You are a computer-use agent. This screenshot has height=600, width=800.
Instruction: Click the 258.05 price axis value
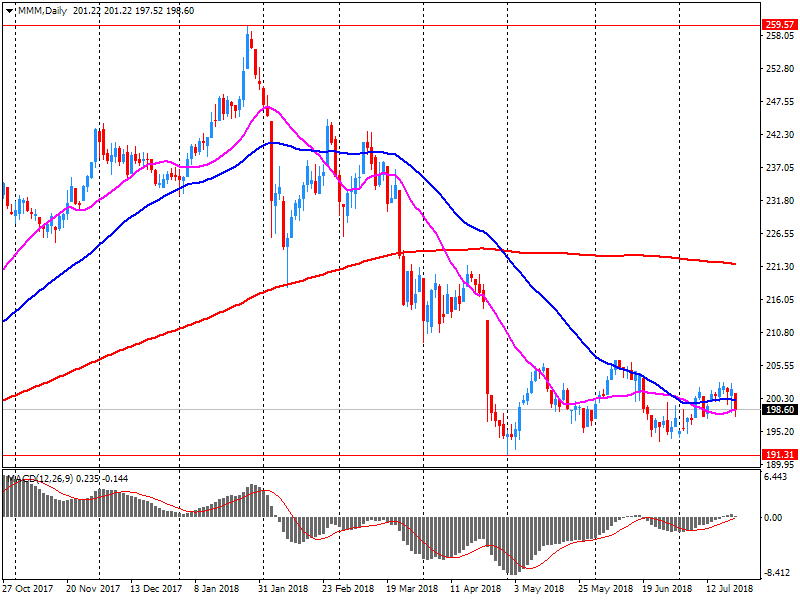[780, 36]
